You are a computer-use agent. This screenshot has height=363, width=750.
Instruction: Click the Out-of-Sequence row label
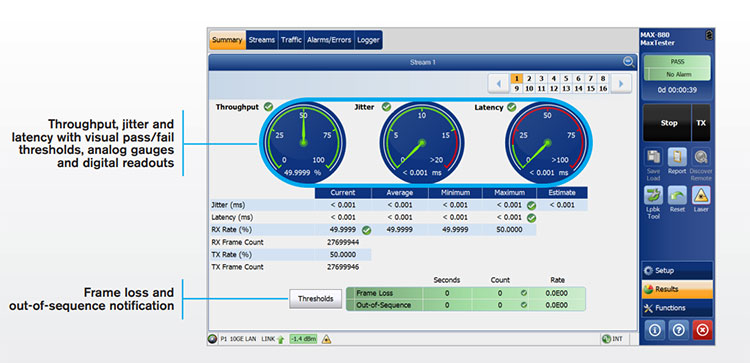pos(384,305)
